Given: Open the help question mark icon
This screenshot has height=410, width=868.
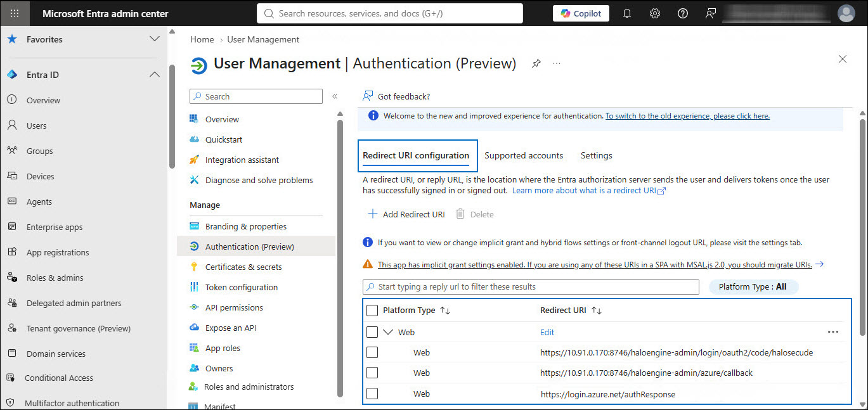Looking at the screenshot, I should pos(683,13).
